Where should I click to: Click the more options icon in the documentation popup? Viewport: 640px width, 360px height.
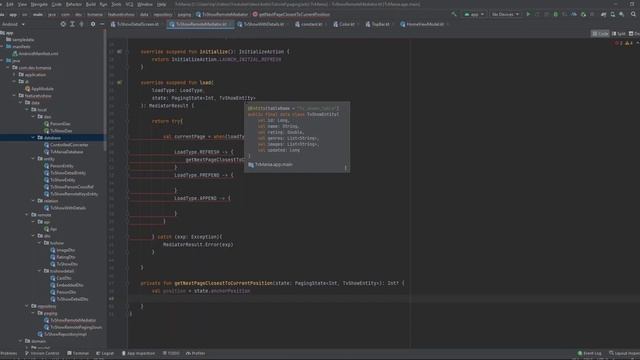click(345, 167)
